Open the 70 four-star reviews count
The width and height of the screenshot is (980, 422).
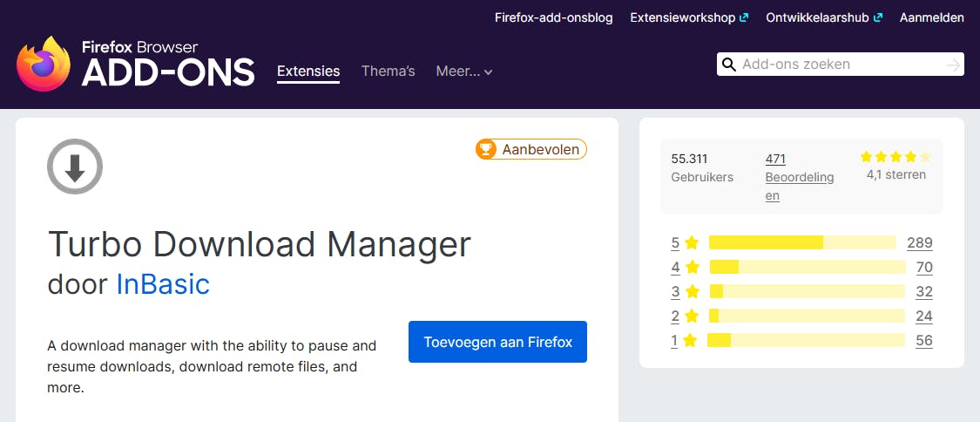924,268
